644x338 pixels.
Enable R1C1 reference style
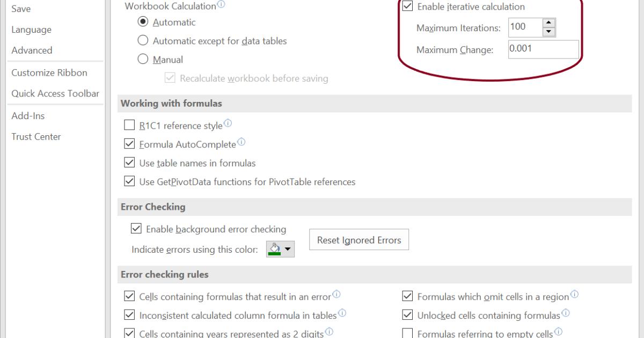pyautogui.click(x=129, y=126)
